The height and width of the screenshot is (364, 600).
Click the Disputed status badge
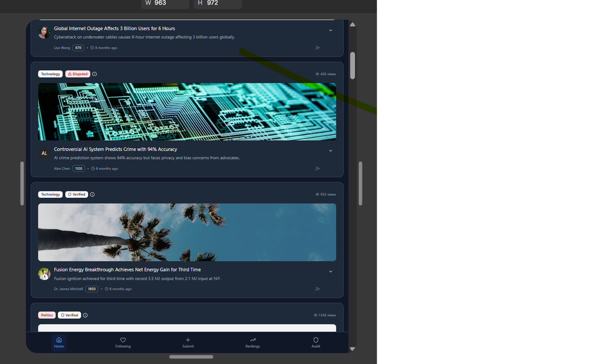(77, 74)
